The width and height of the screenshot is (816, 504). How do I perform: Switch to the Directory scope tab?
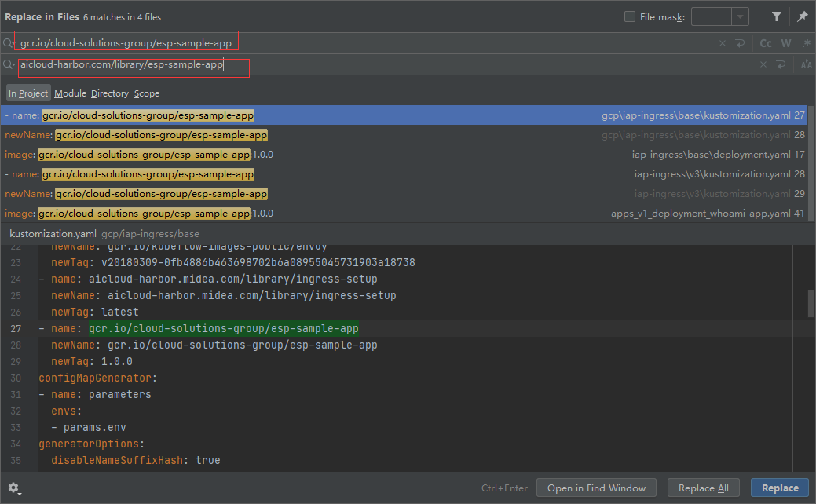(x=110, y=93)
